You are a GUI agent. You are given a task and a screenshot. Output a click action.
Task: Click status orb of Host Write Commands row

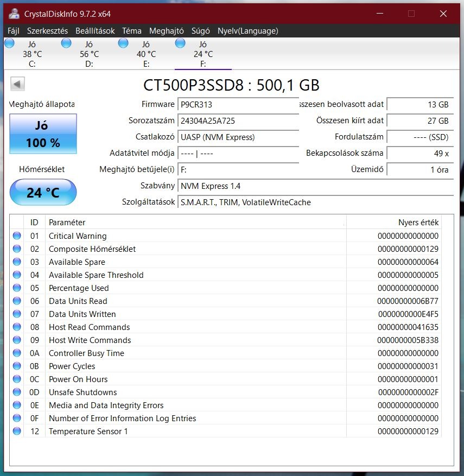click(x=17, y=340)
